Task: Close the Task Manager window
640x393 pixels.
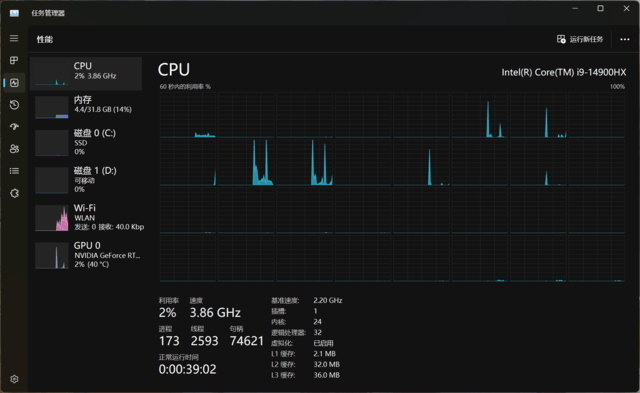Action: [x=626, y=9]
